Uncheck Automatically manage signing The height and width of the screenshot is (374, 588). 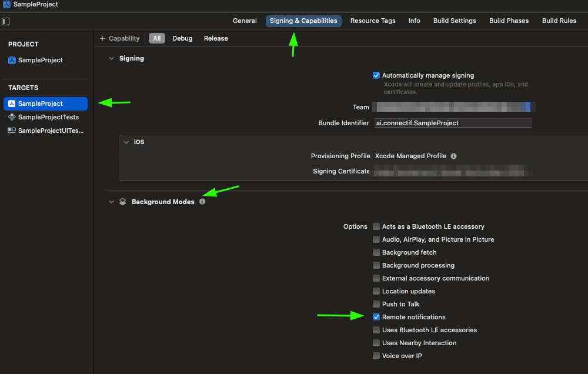[x=376, y=75]
